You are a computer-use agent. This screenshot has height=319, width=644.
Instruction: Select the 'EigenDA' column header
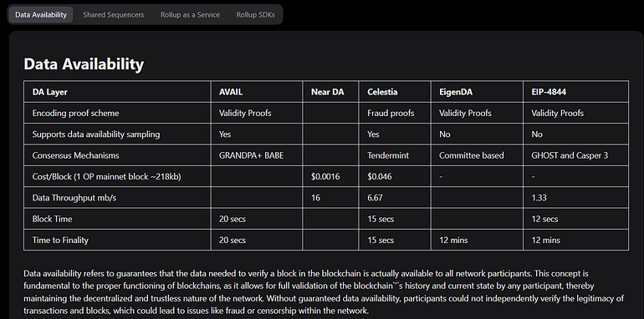click(477, 92)
